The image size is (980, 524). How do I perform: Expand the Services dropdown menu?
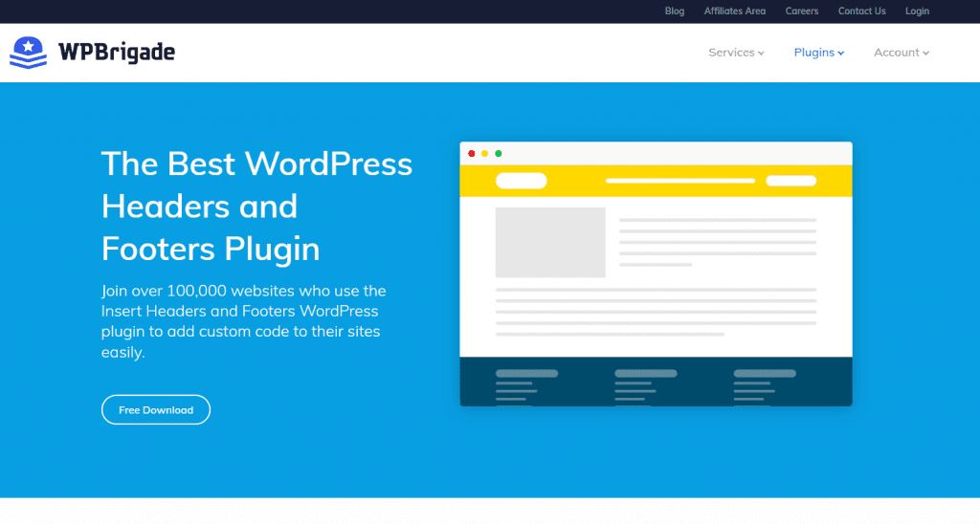[736, 53]
